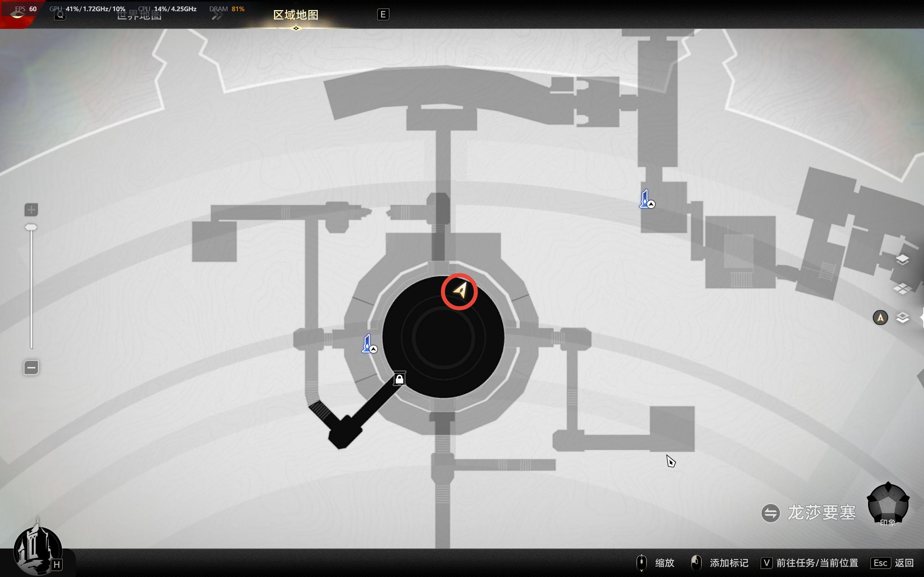Select the top floor layer icon
Image resolution: width=924 pixels, height=577 pixels.
tap(902, 259)
